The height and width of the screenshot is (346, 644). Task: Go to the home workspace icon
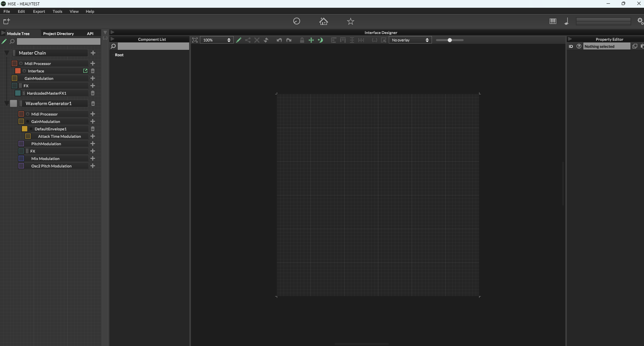coord(324,21)
